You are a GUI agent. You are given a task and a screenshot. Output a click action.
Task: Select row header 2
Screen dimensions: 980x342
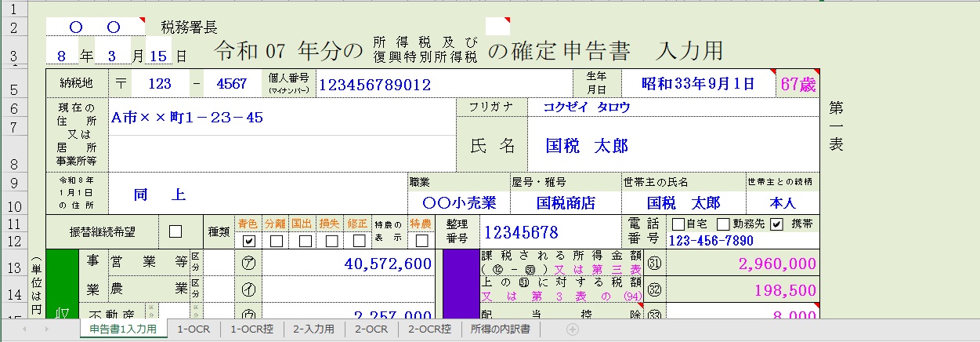13,27
